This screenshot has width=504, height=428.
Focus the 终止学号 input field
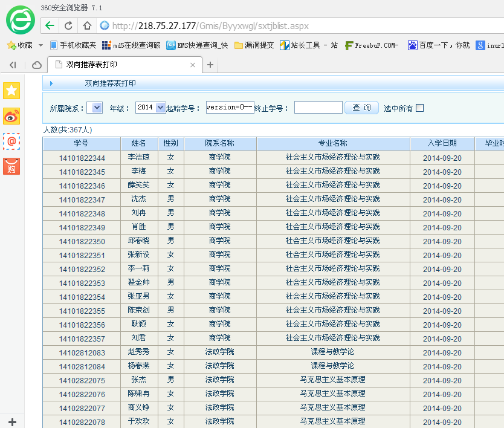tap(318, 108)
